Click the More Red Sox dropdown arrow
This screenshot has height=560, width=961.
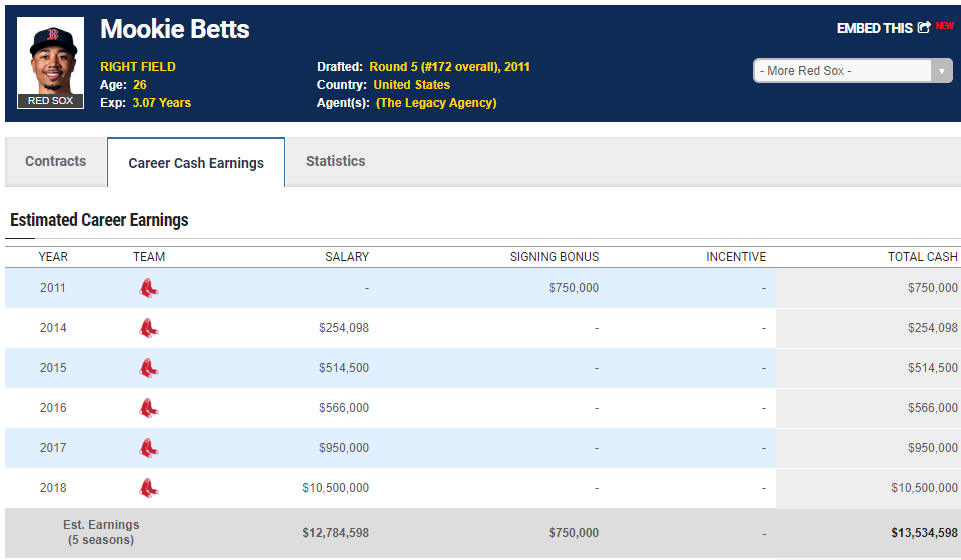tap(941, 71)
